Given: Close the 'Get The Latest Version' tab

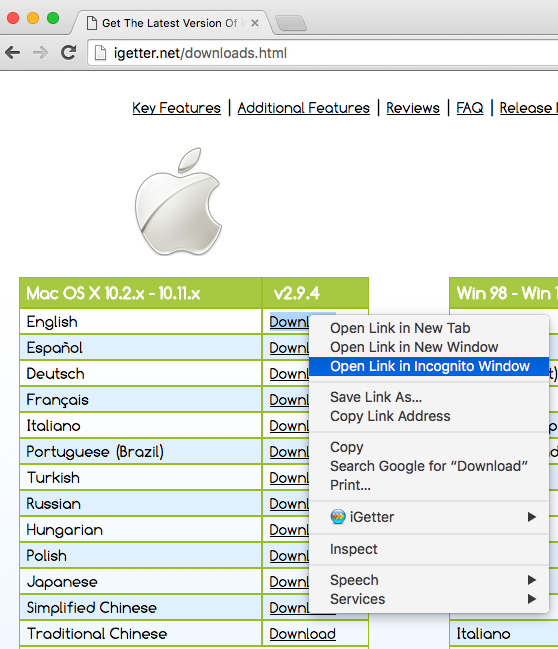Looking at the screenshot, I should pos(255,23).
